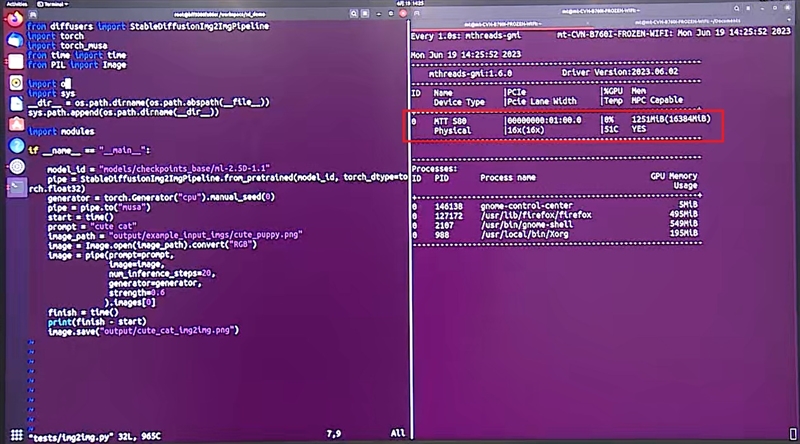The height and width of the screenshot is (444, 800).
Task: Open the round disc icon above Terminal in dock
Action: tap(17, 166)
